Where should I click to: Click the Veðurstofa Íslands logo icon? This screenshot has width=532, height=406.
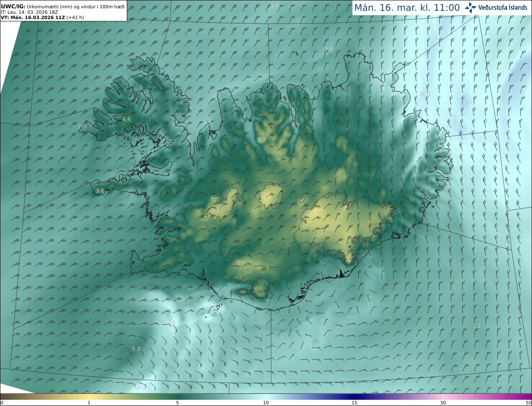coord(470,7)
